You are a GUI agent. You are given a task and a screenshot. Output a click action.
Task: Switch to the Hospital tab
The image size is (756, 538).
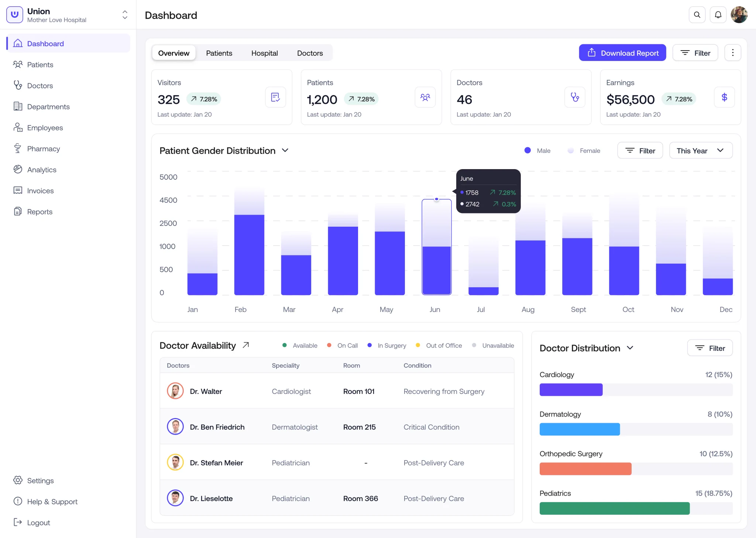coord(264,53)
